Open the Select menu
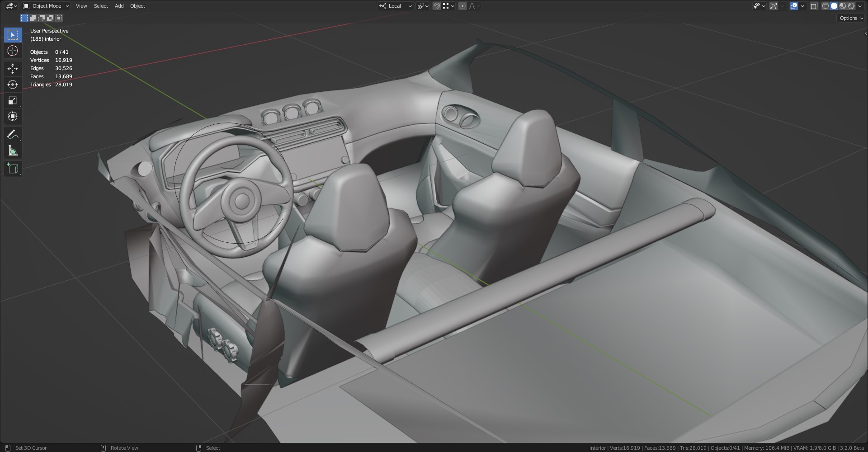Image resolution: width=868 pixels, height=452 pixels. pos(101,6)
